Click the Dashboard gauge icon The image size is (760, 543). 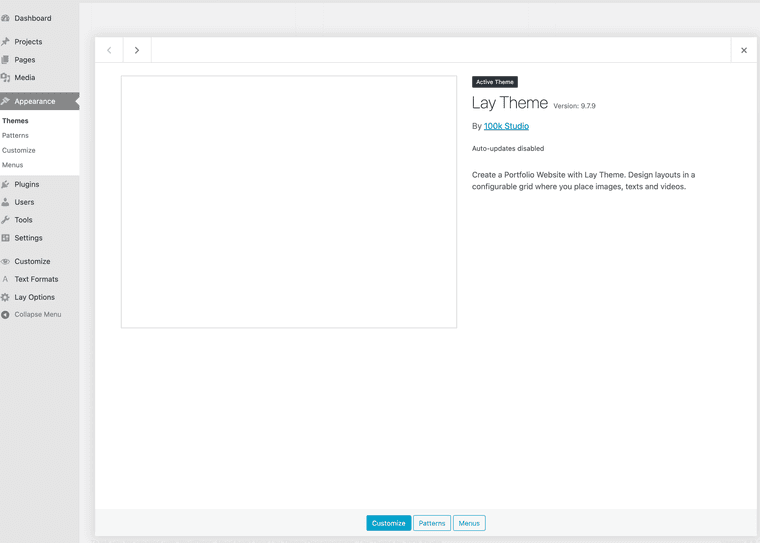click(6, 18)
